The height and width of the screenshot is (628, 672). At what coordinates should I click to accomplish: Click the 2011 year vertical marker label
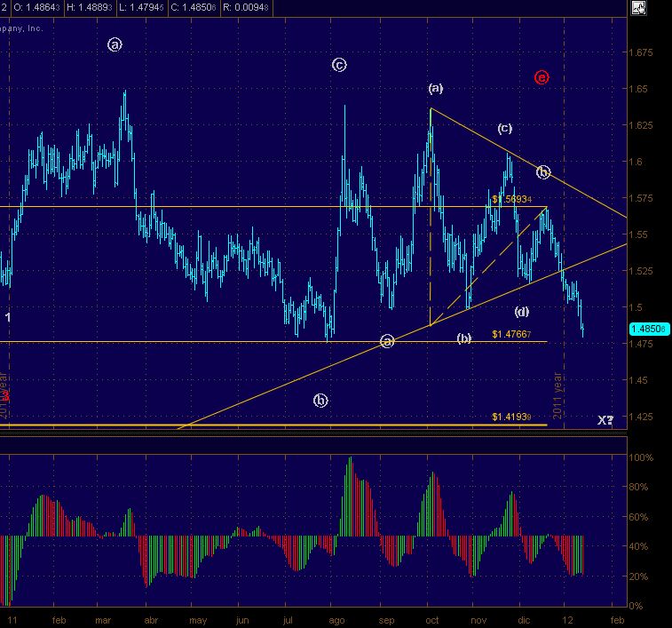(x=557, y=395)
